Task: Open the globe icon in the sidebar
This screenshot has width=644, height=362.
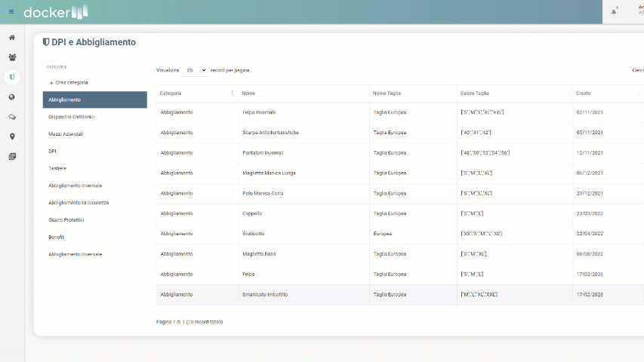Action: [x=12, y=97]
